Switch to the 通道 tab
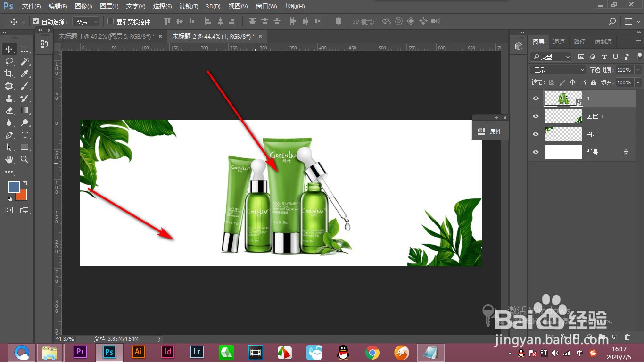Viewport: 644px width, 362px height. pyautogui.click(x=559, y=41)
